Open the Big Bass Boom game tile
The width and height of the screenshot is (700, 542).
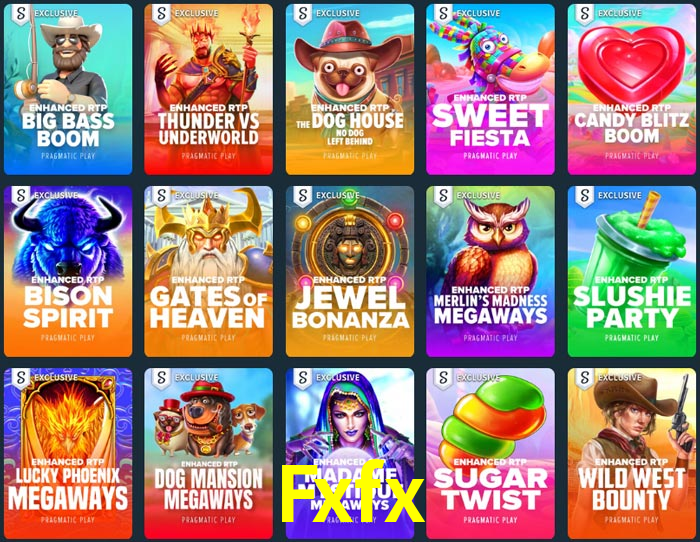[x=68, y=89]
